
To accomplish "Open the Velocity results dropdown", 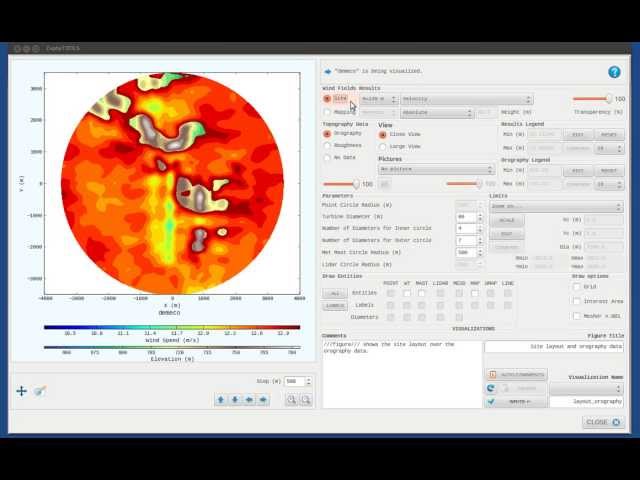I will [x=467, y=99].
